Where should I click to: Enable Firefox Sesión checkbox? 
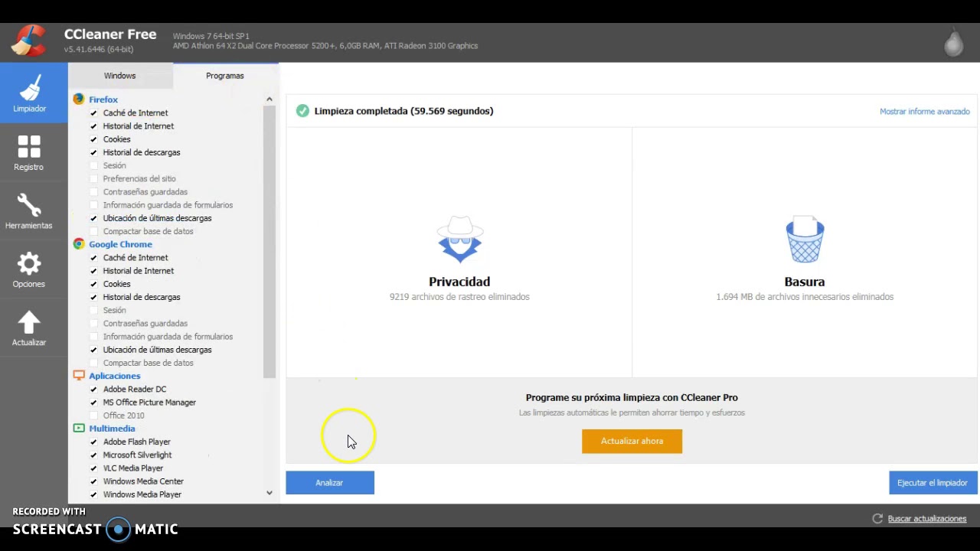click(x=93, y=165)
